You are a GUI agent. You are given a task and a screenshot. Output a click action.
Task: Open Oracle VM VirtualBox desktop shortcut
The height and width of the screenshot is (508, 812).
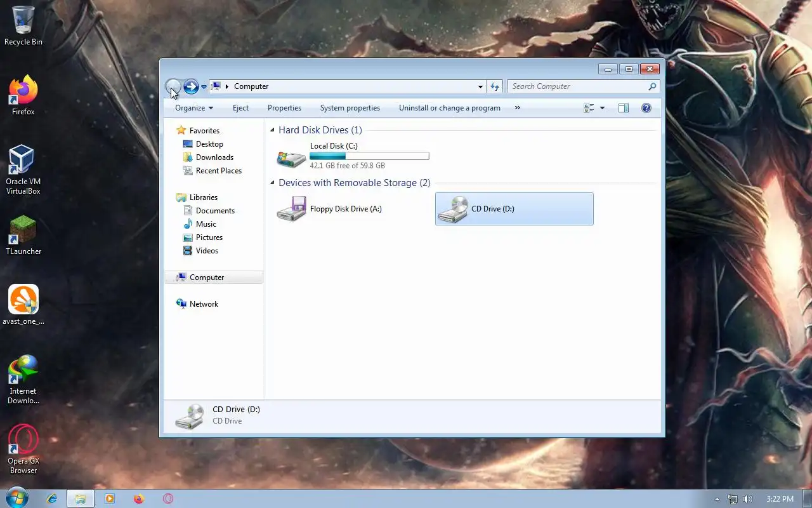coord(23,170)
